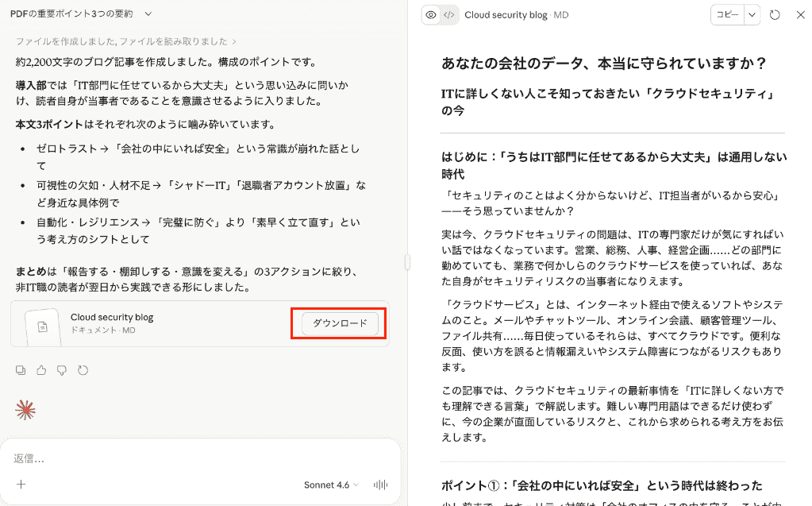
Task: Click the heading ポイント①
Action: (x=602, y=486)
